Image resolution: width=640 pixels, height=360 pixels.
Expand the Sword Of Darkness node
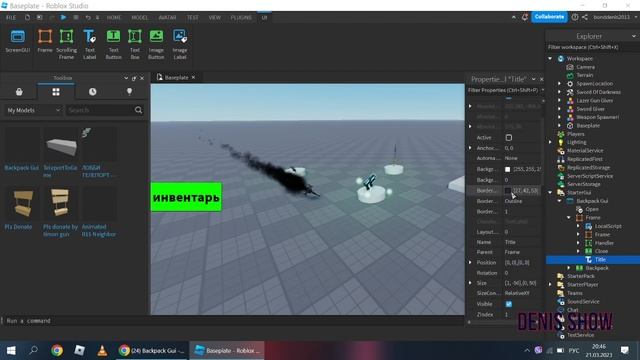pos(560,92)
